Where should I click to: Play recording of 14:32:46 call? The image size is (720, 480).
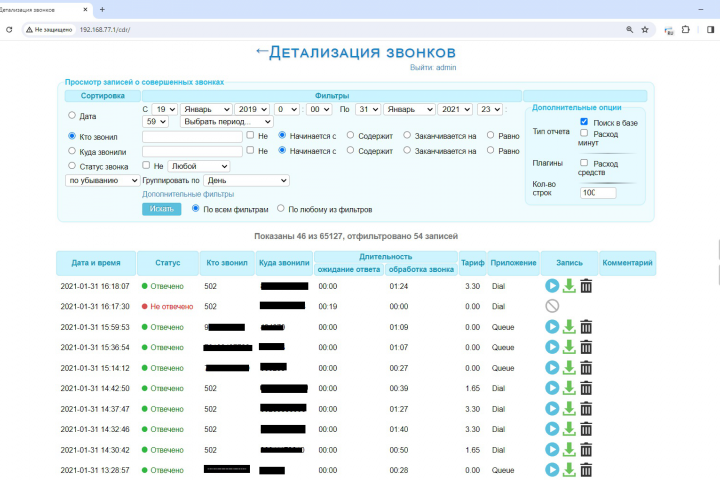[552, 429]
